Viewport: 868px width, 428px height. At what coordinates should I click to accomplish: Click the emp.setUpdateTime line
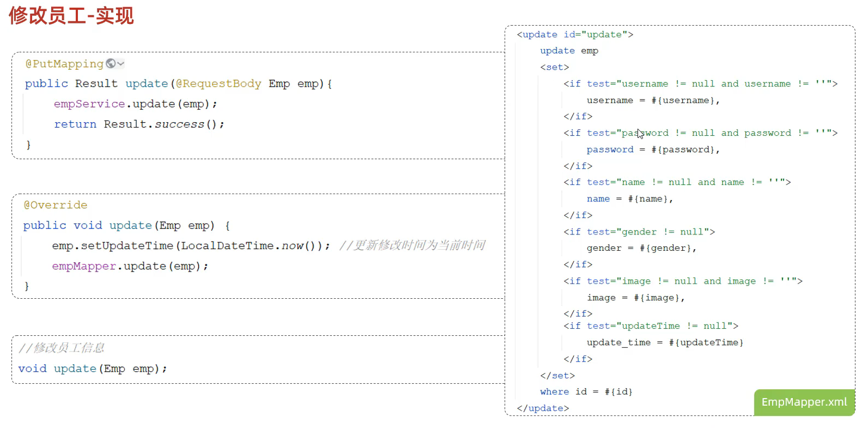[191, 246]
